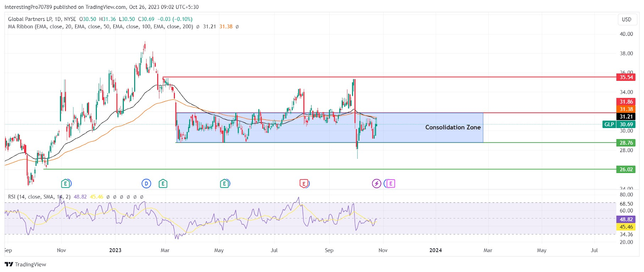The width and height of the screenshot is (644, 272).
Task: Click the green 26.02 support price label
Action: [x=626, y=169]
